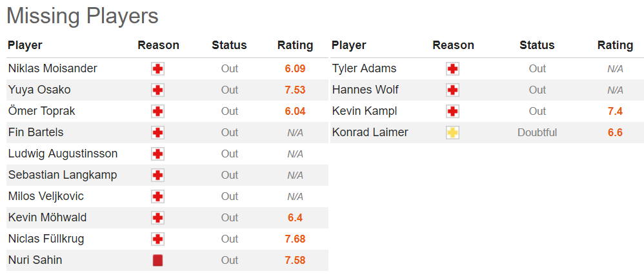This screenshot has width=644, height=280.
Task: Open Konrad Laimer player link
Action: point(370,132)
